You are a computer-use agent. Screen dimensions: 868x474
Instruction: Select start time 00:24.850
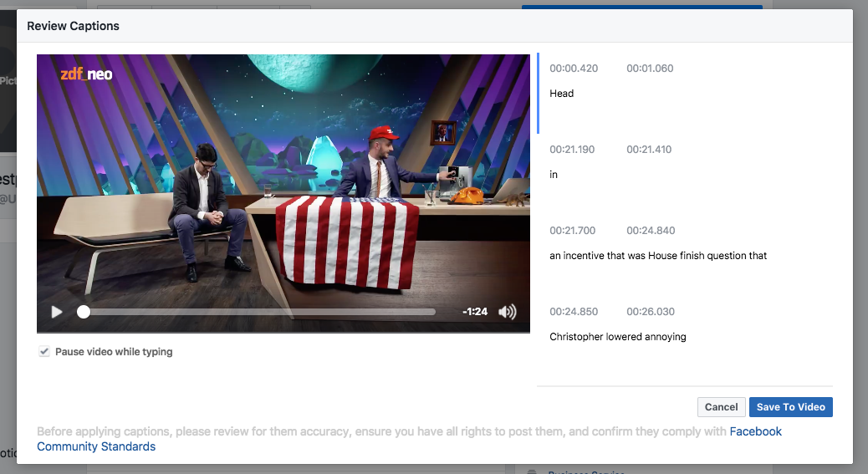pyautogui.click(x=574, y=312)
